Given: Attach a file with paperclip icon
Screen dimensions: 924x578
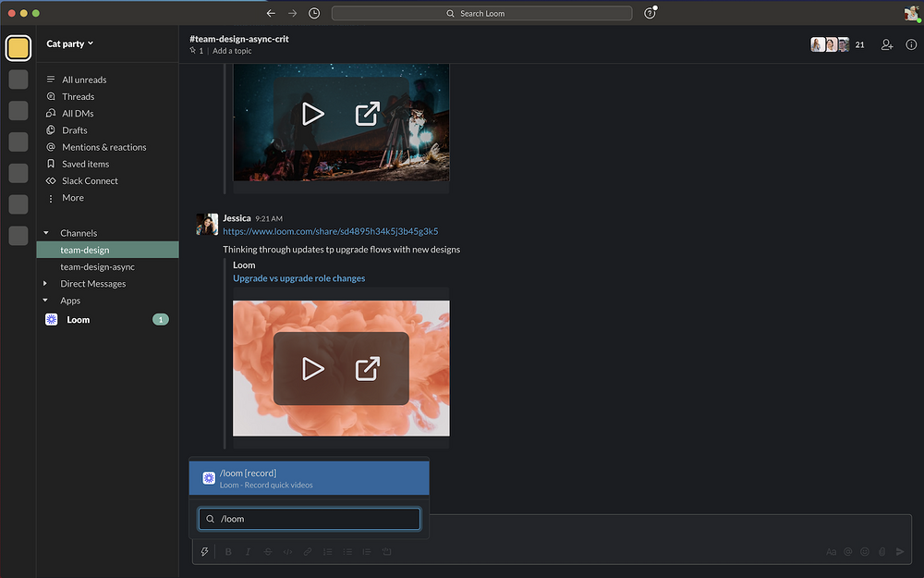Looking at the screenshot, I should 881,552.
